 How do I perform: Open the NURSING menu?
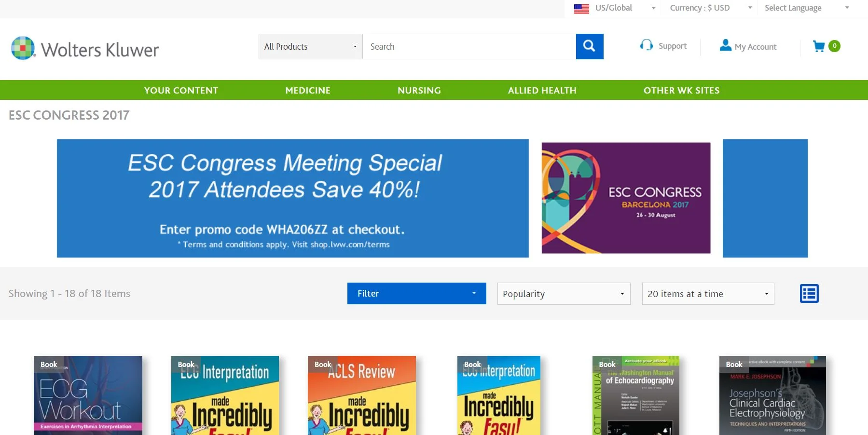pos(419,90)
